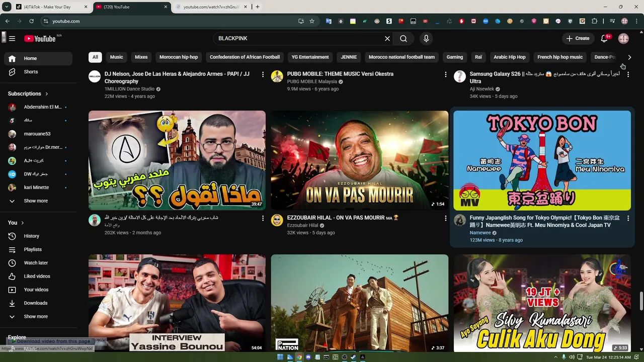644x362 pixels.
Task: Open the account avatar menu
Action: (623, 39)
